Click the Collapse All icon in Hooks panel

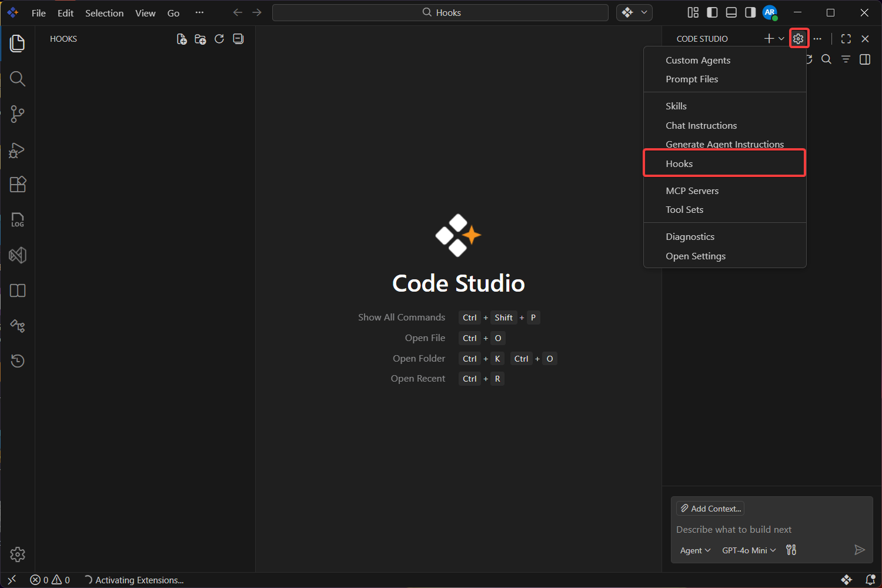(x=238, y=39)
